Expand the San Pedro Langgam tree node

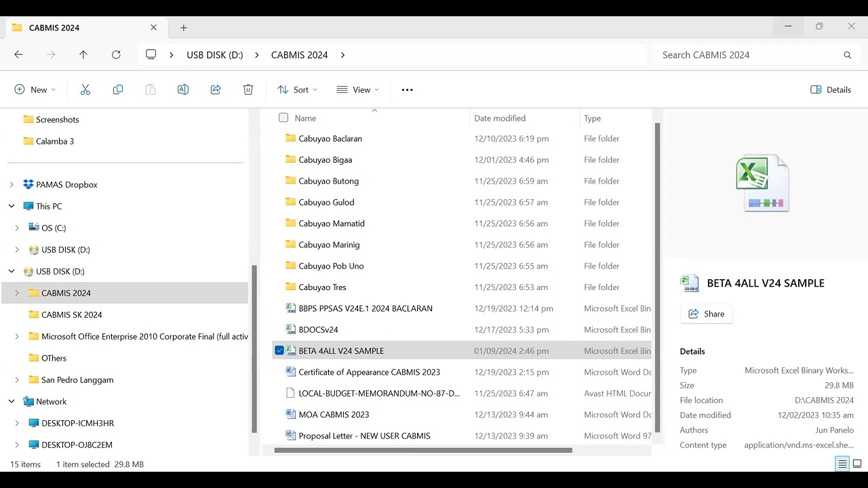click(17, 380)
